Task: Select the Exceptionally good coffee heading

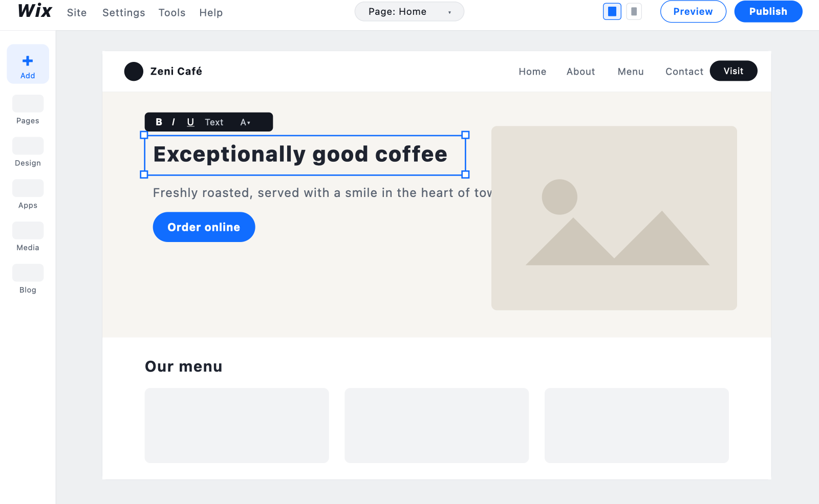Action: click(x=300, y=154)
